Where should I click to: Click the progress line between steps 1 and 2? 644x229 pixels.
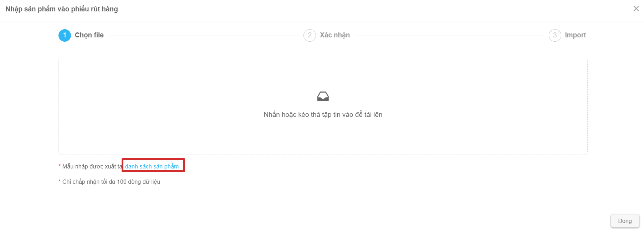coord(204,36)
